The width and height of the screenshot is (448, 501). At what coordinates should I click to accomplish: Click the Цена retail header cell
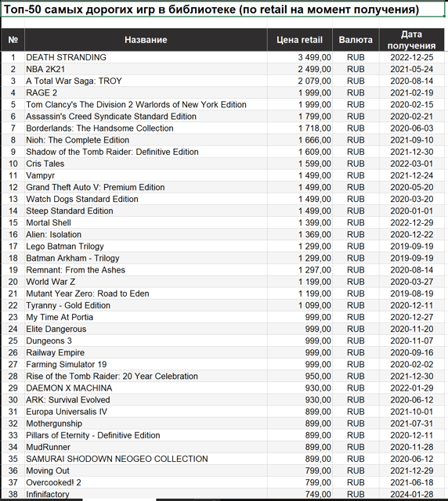(300, 40)
